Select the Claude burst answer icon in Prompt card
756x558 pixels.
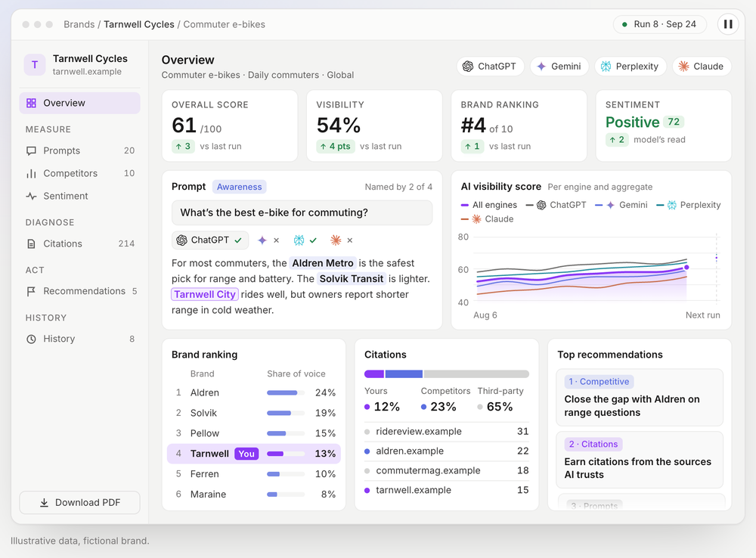[x=336, y=240]
